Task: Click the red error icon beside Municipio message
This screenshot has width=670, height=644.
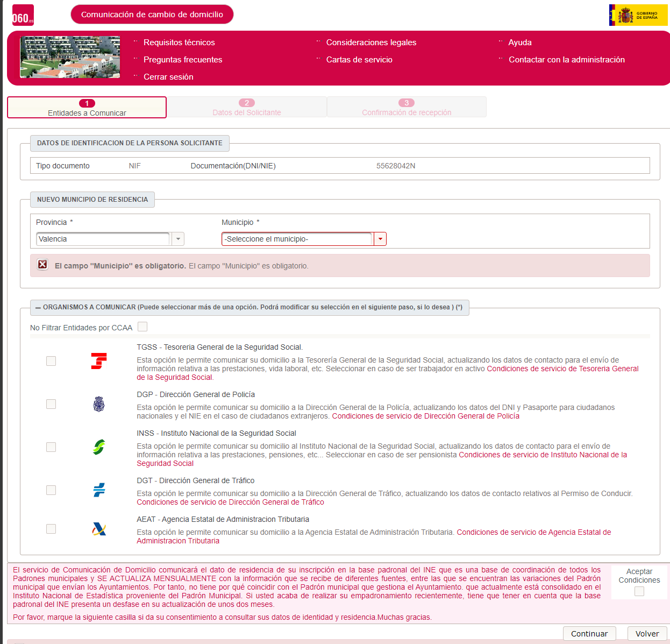Action: pos(42,265)
